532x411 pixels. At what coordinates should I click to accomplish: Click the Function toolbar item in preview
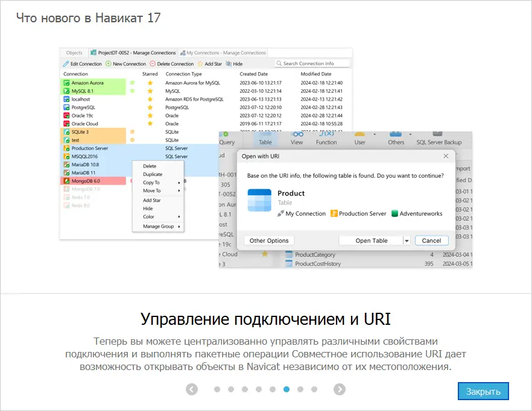coord(326,139)
